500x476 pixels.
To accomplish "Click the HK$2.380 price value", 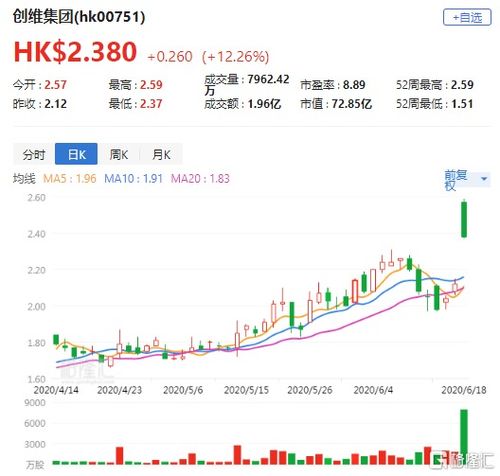I will [75, 52].
